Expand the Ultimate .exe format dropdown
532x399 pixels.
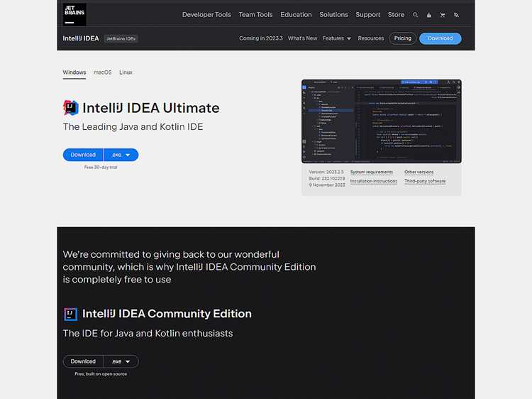click(121, 155)
